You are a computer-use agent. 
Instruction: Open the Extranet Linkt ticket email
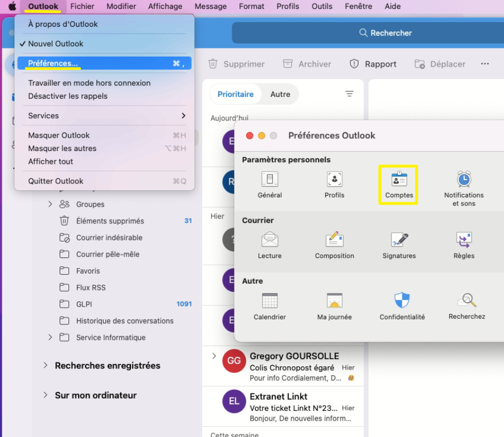coord(283,407)
